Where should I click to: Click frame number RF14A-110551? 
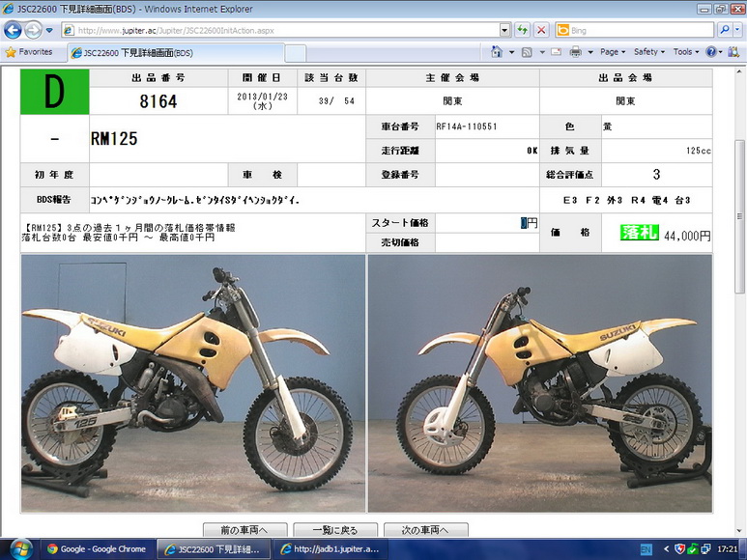point(467,126)
